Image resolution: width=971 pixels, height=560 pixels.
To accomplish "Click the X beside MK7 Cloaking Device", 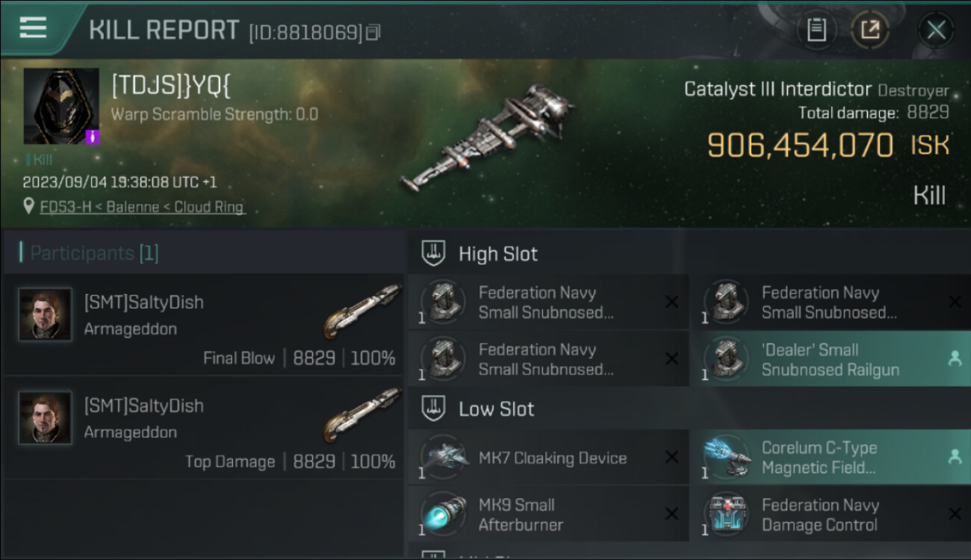I will point(671,458).
